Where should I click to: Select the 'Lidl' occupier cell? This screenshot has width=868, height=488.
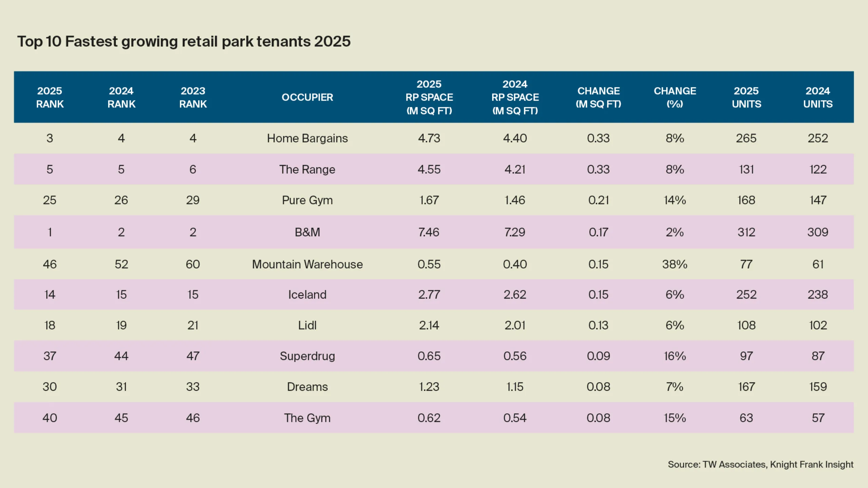307,325
